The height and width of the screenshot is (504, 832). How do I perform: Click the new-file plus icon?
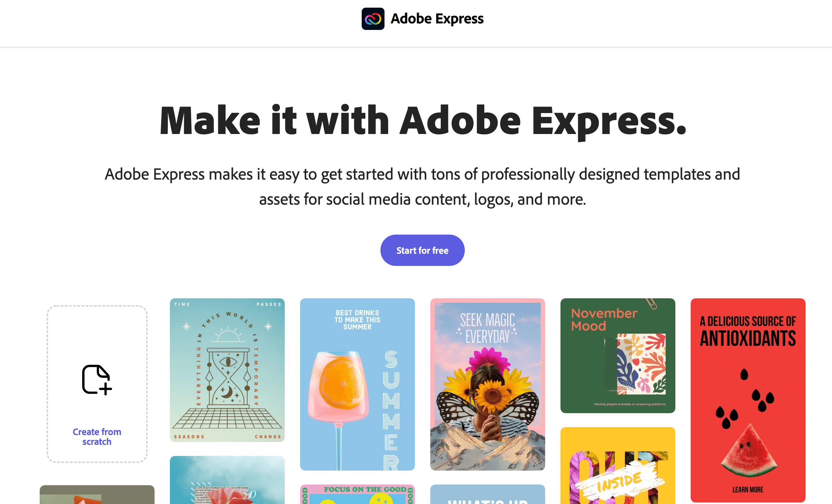pyautogui.click(x=97, y=380)
